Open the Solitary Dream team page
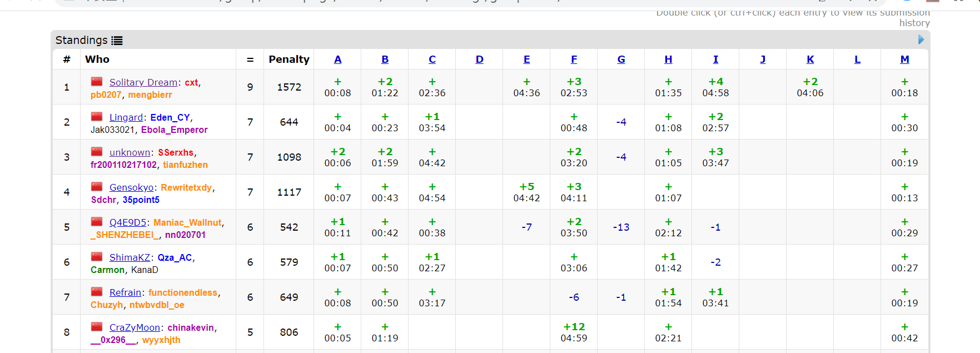Image resolution: width=980 pixels, height=353 pixels. 143,82
